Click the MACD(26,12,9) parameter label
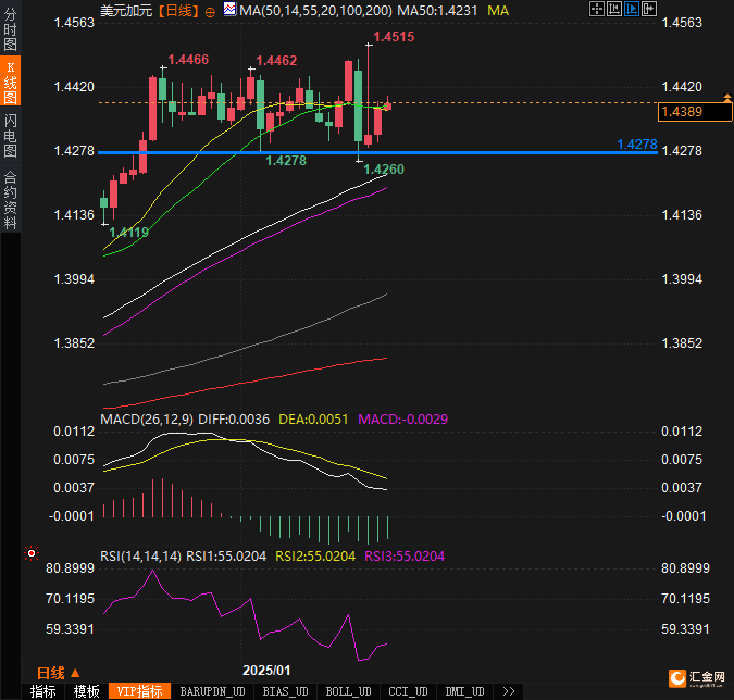The width and height of the screenshot is (734, 700). 147,419
